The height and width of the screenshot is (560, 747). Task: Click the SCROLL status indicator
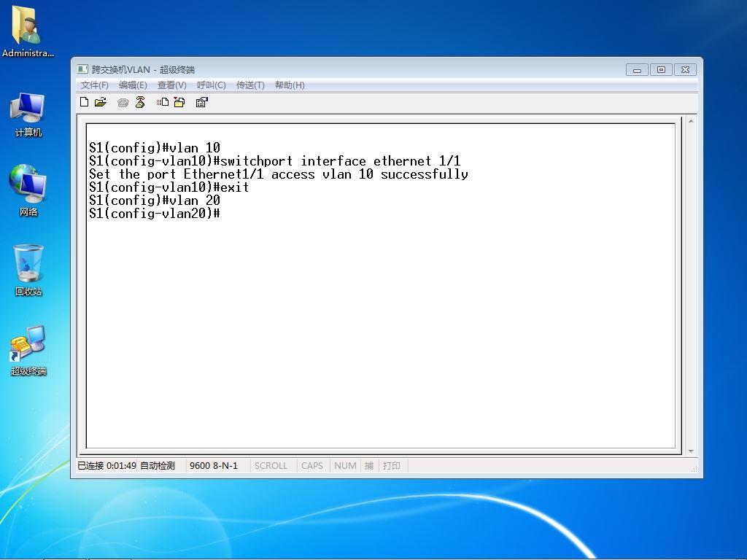click(x=271, y=466)
